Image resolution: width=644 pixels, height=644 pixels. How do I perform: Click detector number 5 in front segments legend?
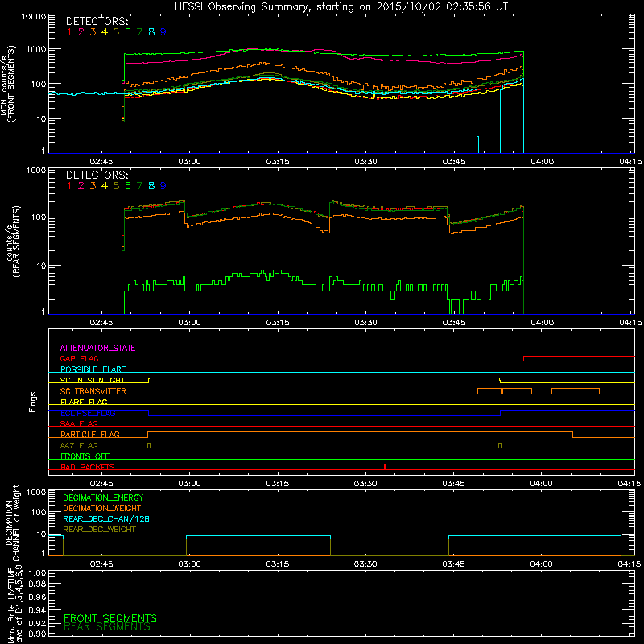tap(116, 32)
